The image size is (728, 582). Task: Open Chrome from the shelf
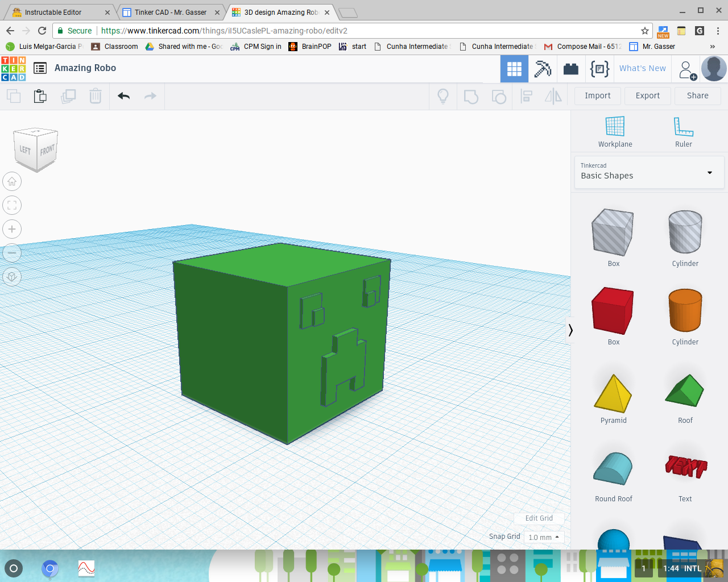(x=50, y=568)
